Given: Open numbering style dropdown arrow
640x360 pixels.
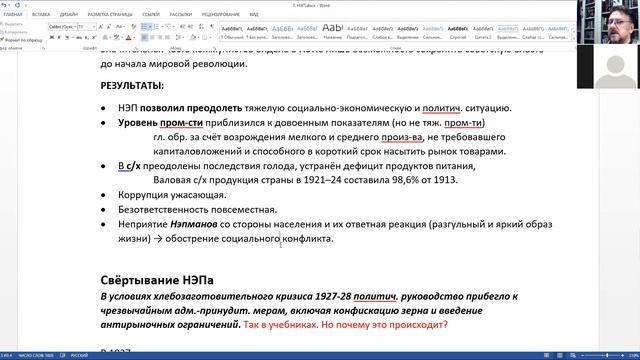Looking at the screenshot, I should click(x=162, y=27).
